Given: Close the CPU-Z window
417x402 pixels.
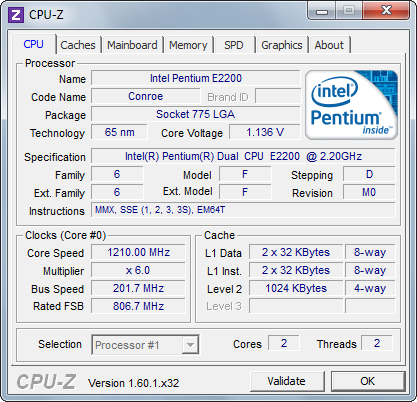Looking at the screenshot, I should coord(386,11).
